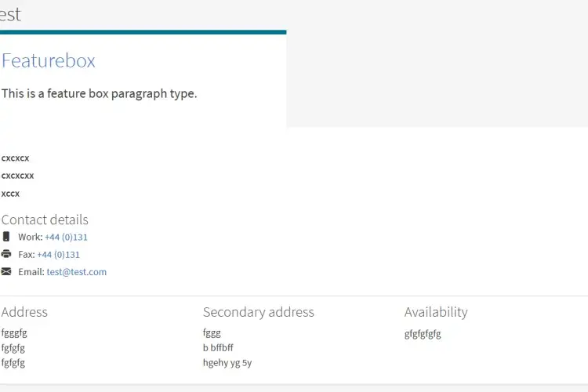588x392 pixels.
Task: Click secondary address line 'b bffbff'
Action: pyautogui.click(x=218, y=347)
